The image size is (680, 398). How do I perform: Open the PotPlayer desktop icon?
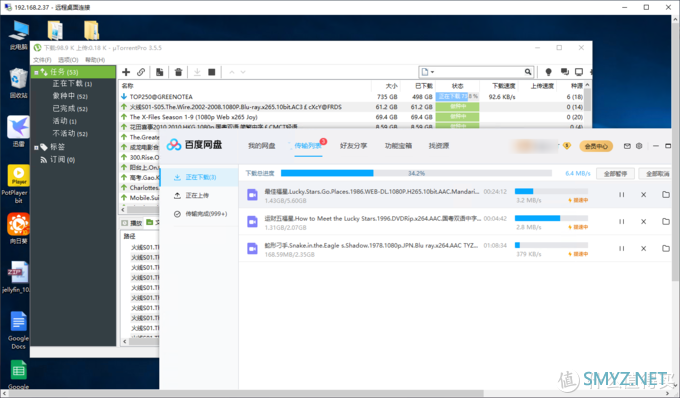[x=18, y=184]
